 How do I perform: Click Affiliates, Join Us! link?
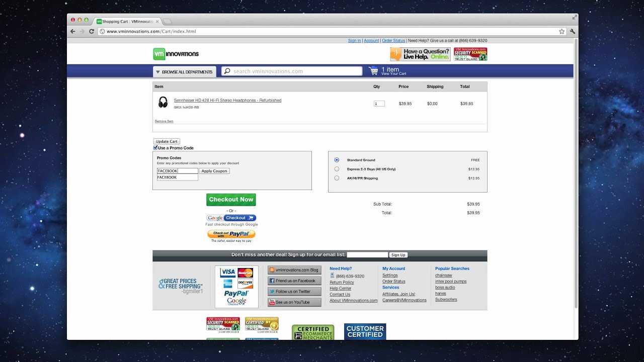398,294
